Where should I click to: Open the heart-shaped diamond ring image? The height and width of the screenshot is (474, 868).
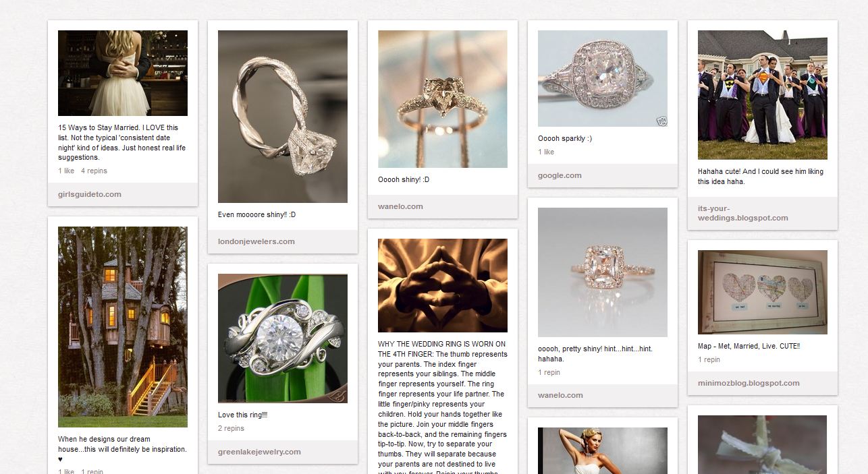[443, 99]
